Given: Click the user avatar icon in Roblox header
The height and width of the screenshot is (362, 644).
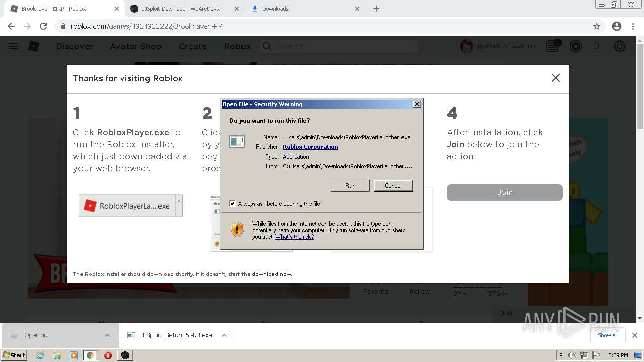Looking at the screenshot, I should click(x=466, y=46).
